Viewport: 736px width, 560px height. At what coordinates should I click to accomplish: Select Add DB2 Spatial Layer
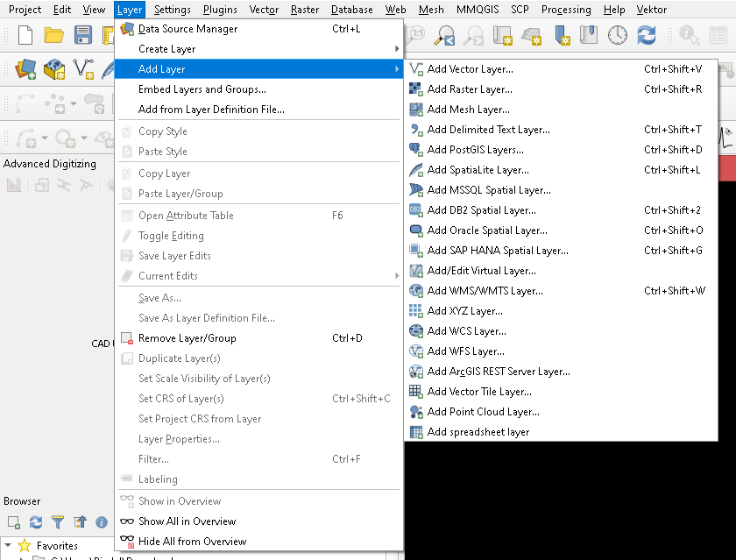561,210
